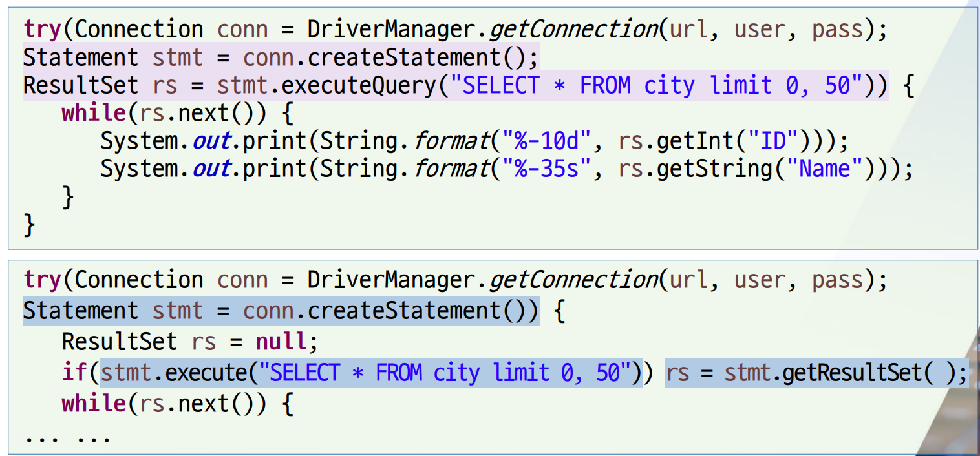The width and height of the screenshot is (980, 456).
Task: Click "while" keyword in the top code block
Action: coord(94,113)
